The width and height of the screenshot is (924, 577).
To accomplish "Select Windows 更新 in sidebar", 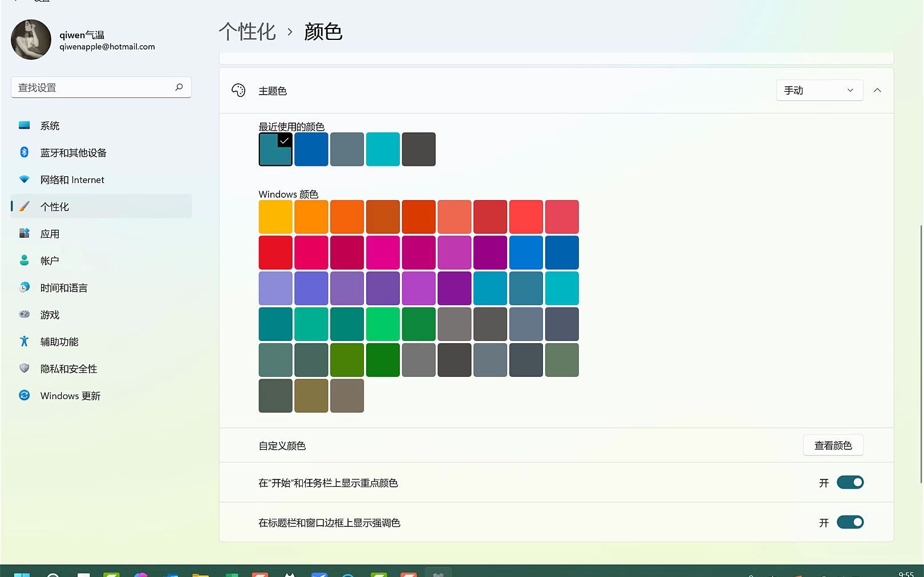I will [101, 395].
